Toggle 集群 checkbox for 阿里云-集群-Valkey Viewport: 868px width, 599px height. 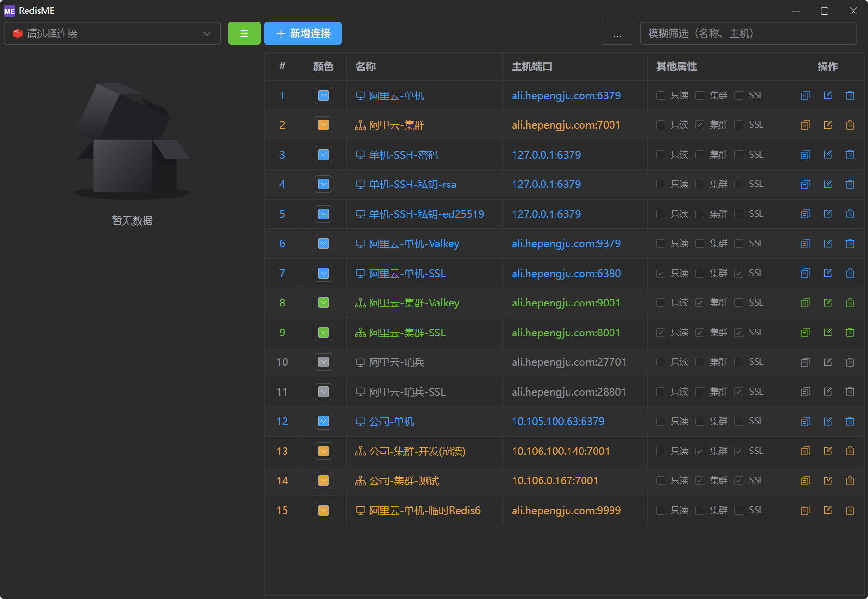(700, 303)
